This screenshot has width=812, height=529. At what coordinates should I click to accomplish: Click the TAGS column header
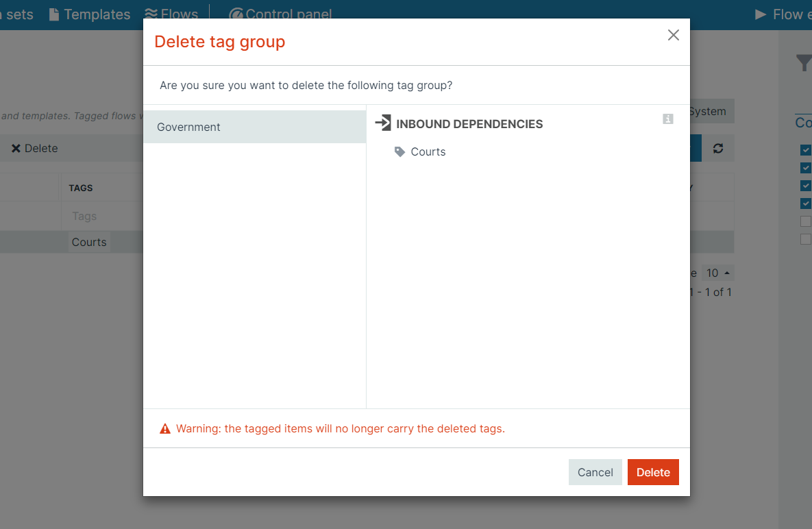(x=81, y=188)
